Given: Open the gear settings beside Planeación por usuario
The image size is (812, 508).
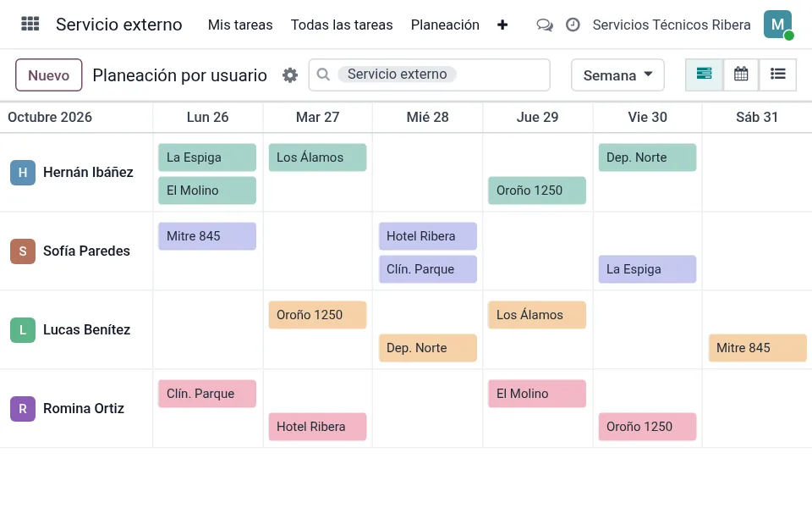Looking at the screenshot, I should (x=290, y=75).
